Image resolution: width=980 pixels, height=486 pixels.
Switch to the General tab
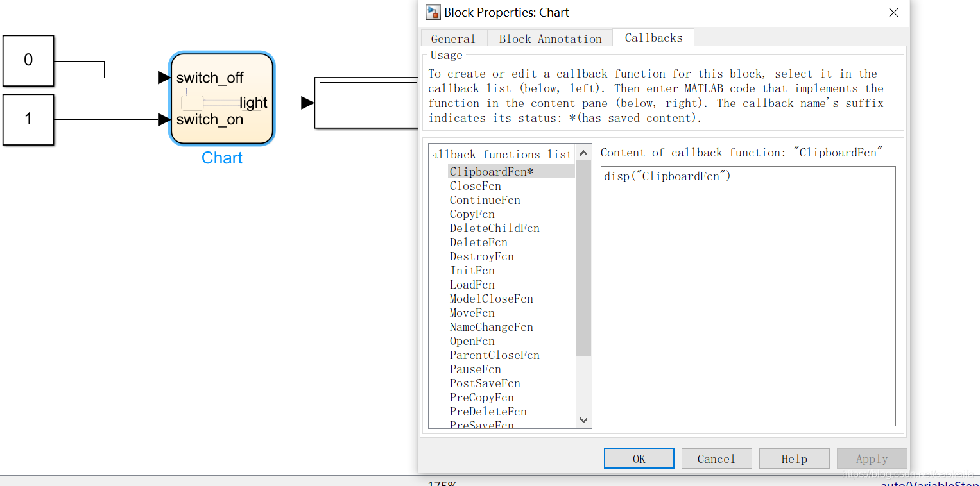tap(454, 38)
